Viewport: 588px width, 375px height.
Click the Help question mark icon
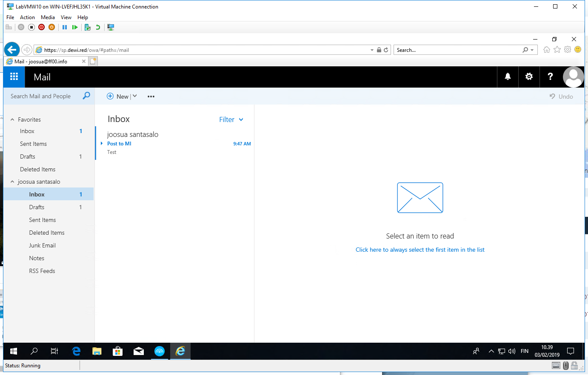click(x=550, y=77)
